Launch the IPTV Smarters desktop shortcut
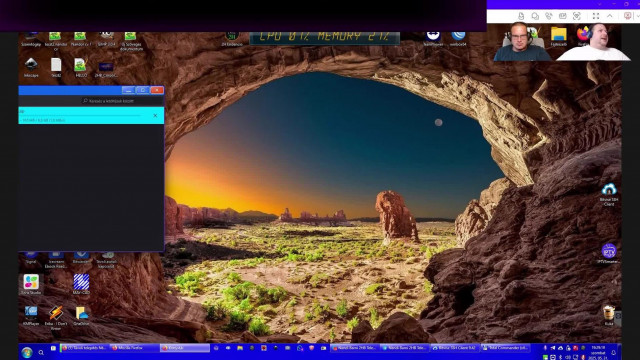Image resolution: width=640 pixels, height=360 pixels. [x=609, y=253]
